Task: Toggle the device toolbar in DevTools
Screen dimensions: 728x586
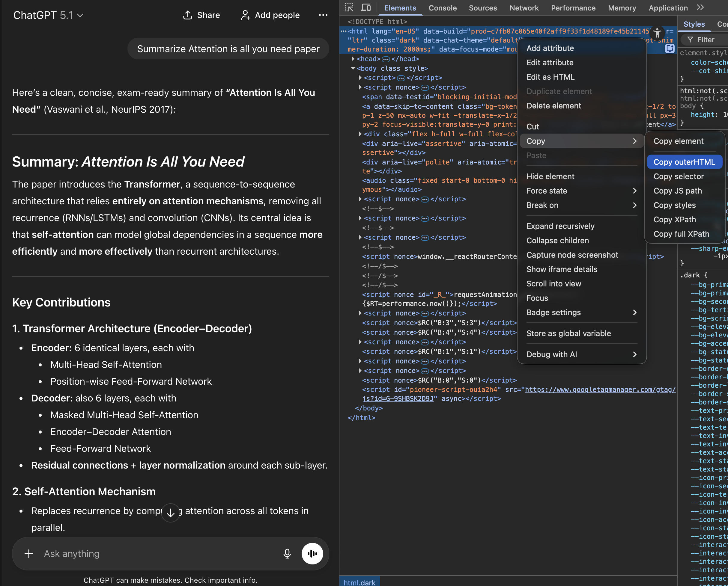Action: click(x=366, y=7)
